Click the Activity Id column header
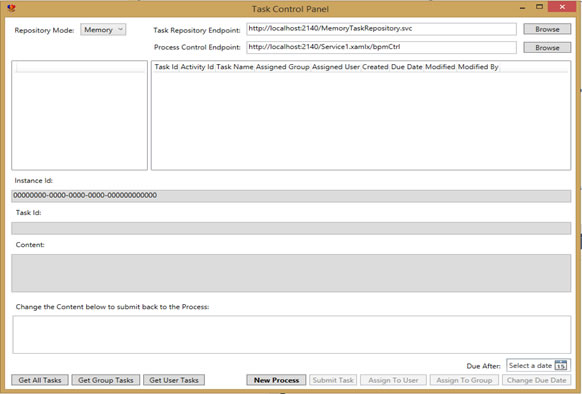582x394 pixels. pyautogui.click(x=197, y=67)
